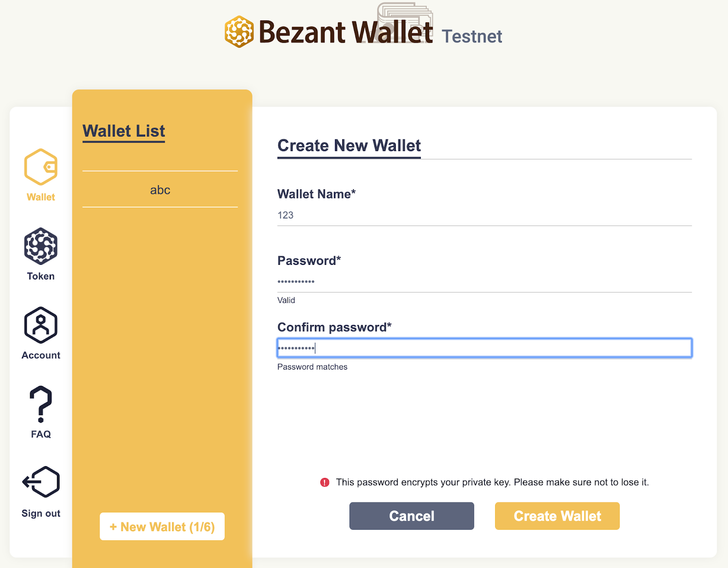The width and height of the screenshot is (728, 568).
Task: Open the Token section icon
Action: 40,246
